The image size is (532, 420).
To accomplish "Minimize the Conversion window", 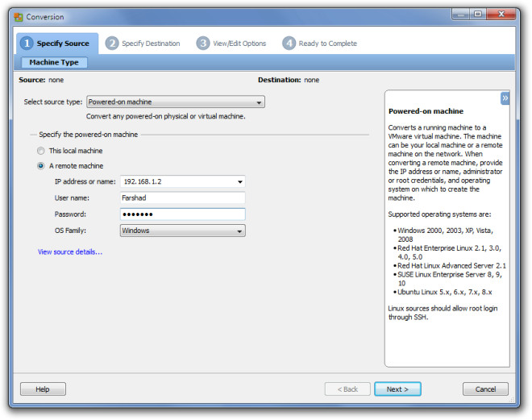I will pos(460,15).
